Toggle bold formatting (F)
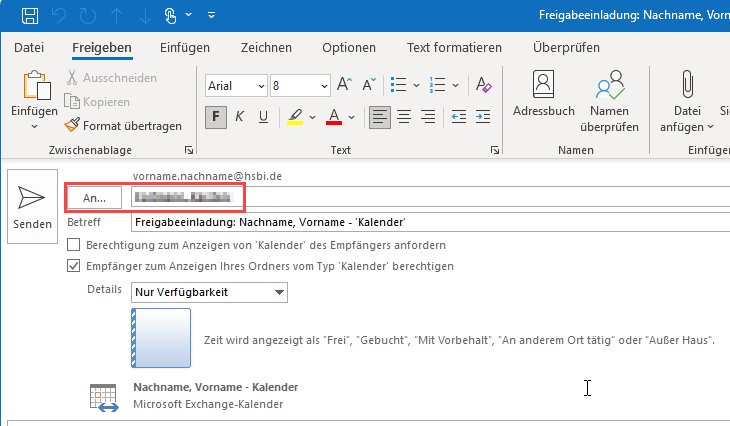730x426 pixels. coord(216,117)
